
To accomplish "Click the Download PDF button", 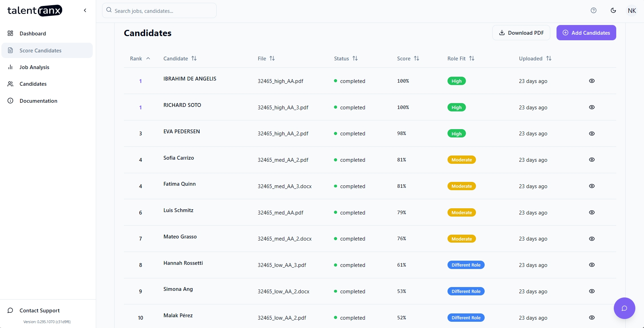I will (521, 33).
